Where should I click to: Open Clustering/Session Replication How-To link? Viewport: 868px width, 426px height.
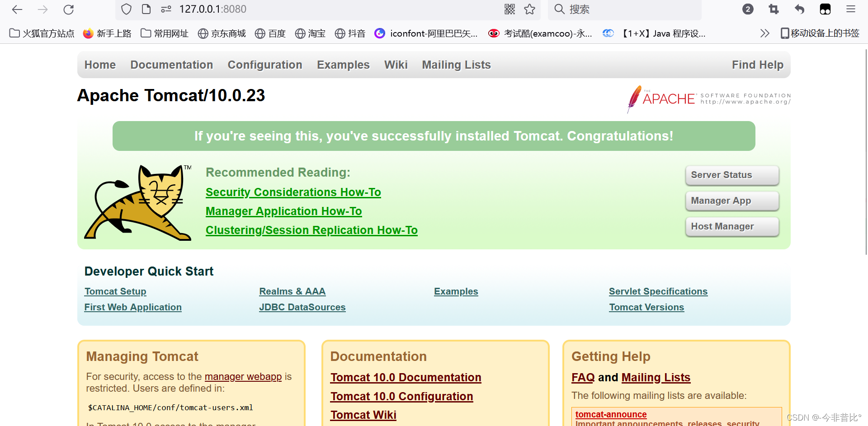coord(311,230)
